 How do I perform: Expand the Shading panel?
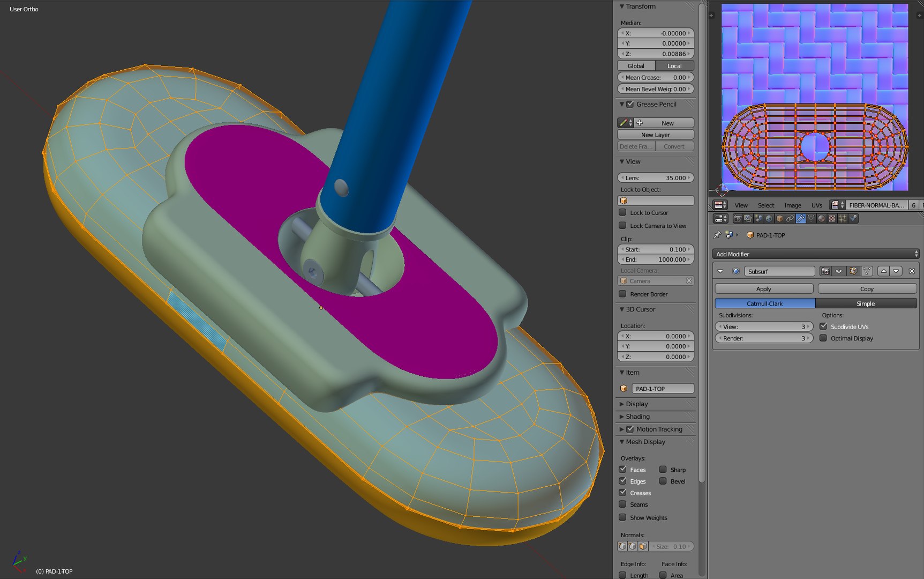tap(622, 417)
